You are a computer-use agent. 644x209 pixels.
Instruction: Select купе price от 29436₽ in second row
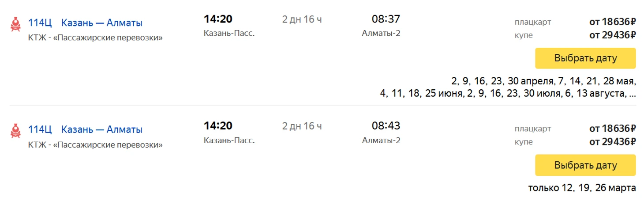pos(612,142)
